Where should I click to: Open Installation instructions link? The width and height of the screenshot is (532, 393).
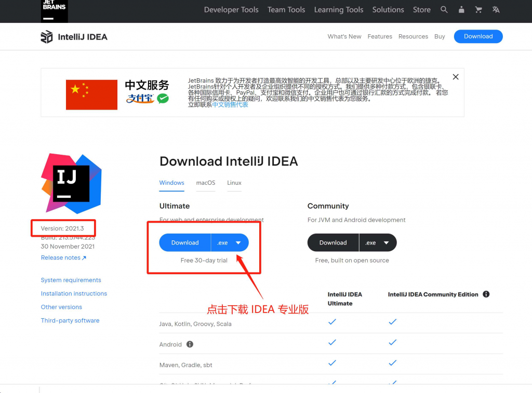click(x=74, y=294)
